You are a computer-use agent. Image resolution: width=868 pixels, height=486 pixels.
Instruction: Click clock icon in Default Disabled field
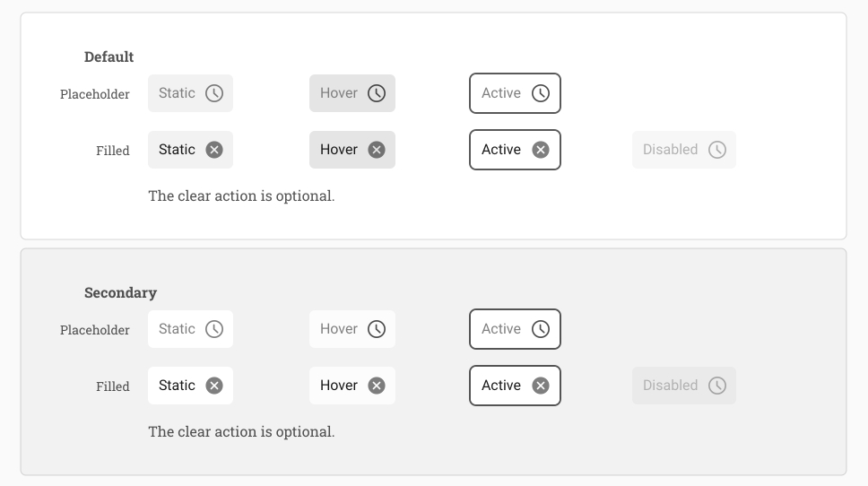tap(717, 150)
